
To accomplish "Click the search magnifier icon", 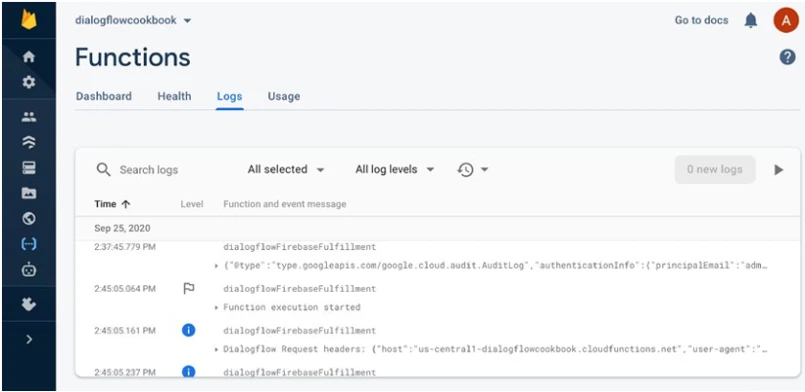I will pos(103,170).
